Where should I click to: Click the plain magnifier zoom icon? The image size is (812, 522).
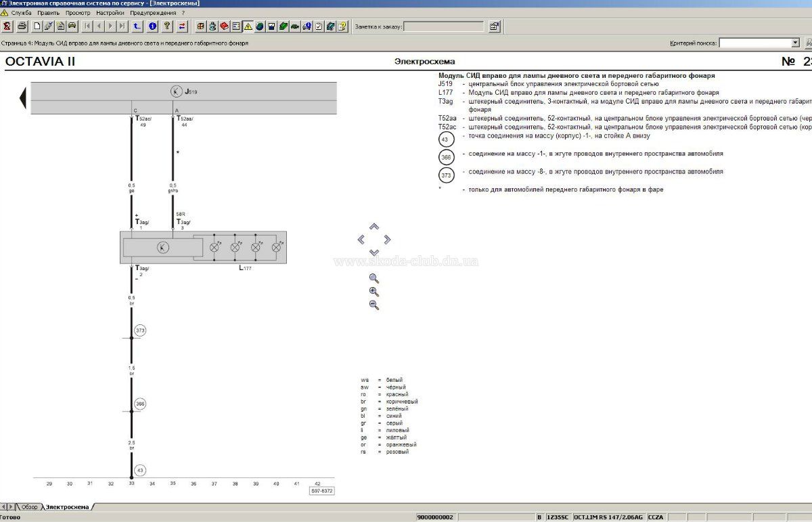coord(374,278)
